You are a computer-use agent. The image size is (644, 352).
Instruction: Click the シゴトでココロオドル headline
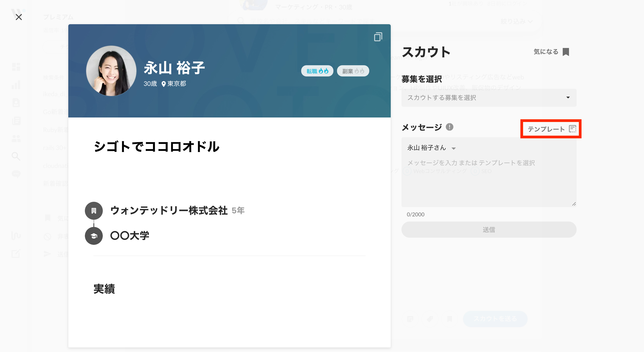(157, 146)
